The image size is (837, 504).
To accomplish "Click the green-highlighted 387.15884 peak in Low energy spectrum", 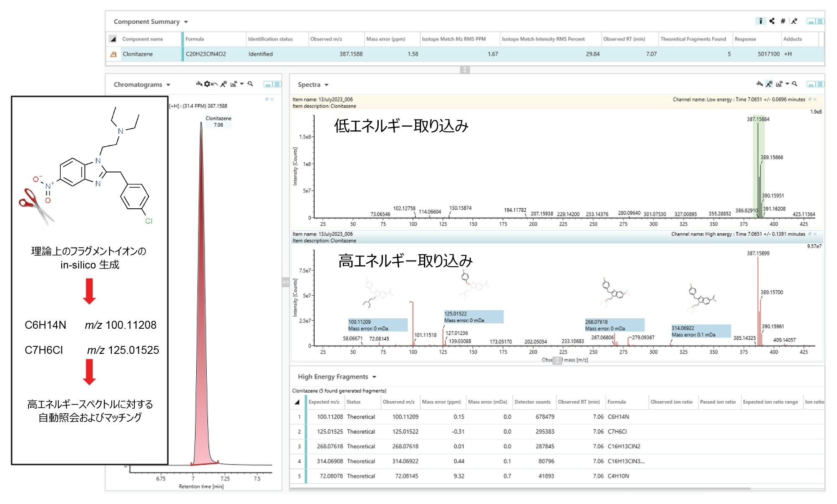I will click(x=758, y=167).
